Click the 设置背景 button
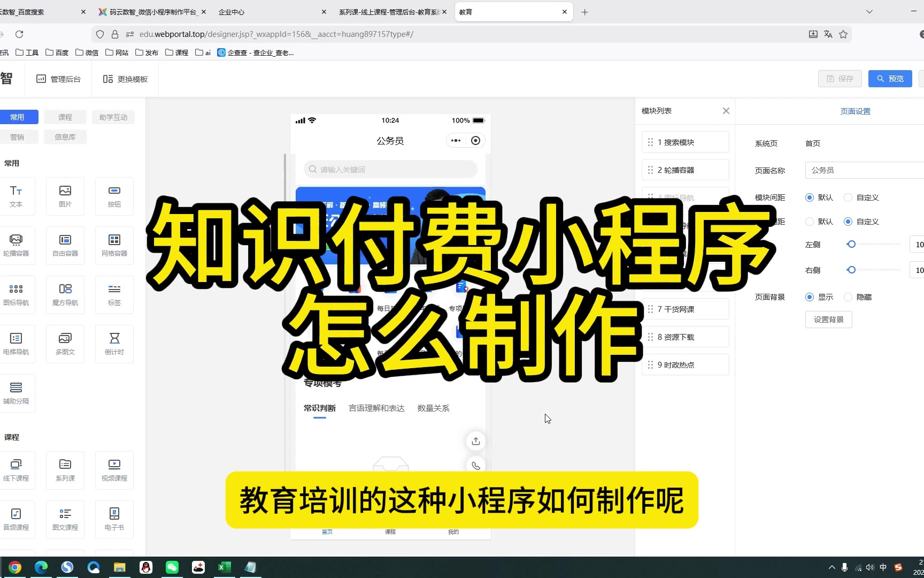924x578 pixels. tap(828, 320)
